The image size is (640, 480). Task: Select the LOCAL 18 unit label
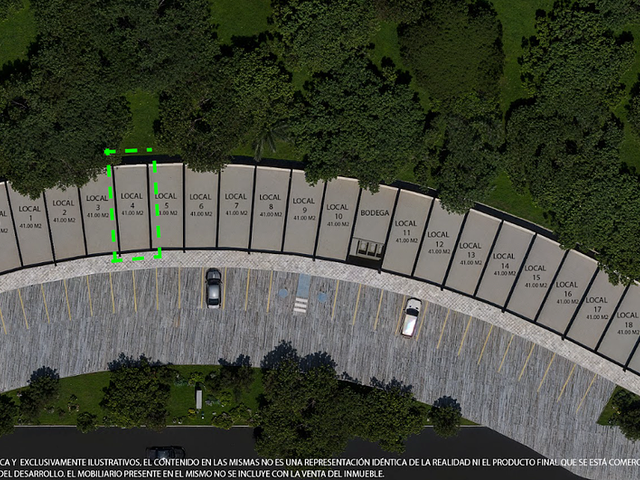coord(628,320)
